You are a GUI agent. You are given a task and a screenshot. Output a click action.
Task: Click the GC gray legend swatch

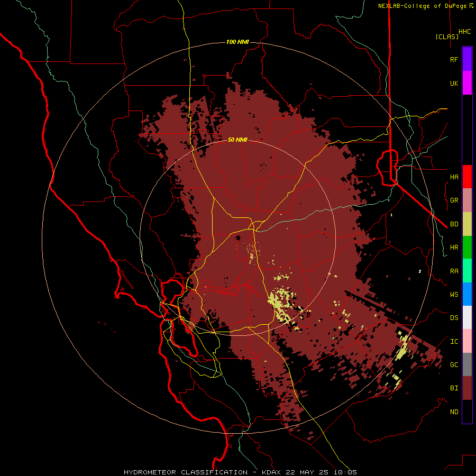tap(467, 364)
